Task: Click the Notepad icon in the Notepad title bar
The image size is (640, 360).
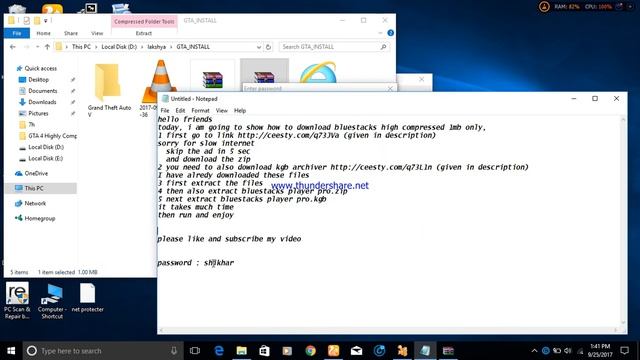Action: (x=165, y=99)
